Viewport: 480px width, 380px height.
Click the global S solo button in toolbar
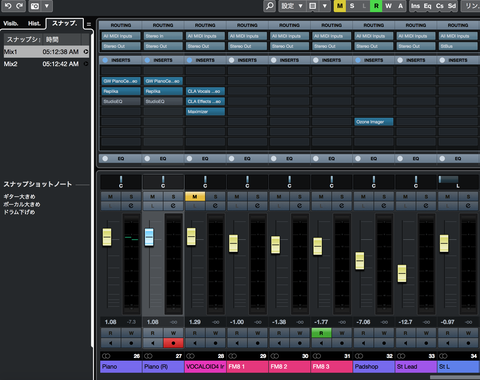(x=352, y=6)
